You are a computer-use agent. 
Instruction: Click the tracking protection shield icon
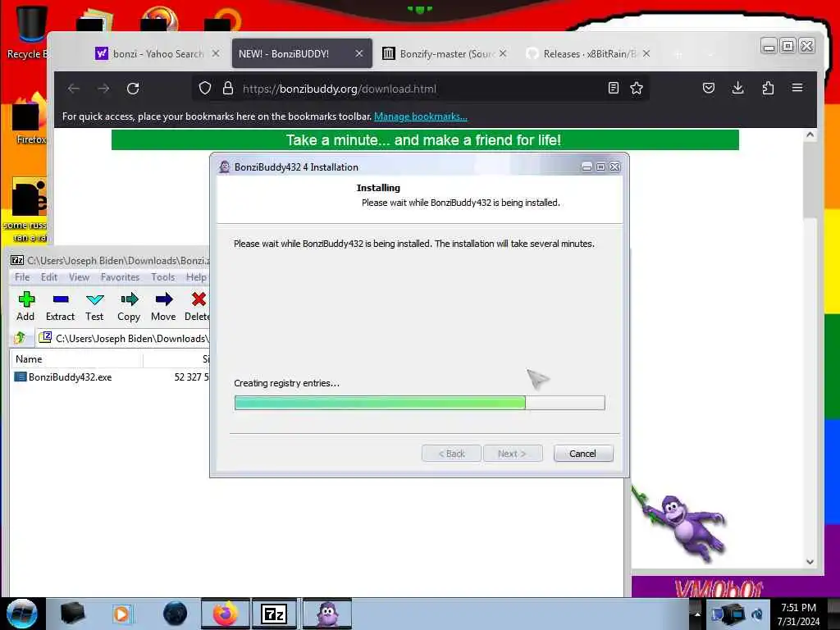tap(204, 88)
